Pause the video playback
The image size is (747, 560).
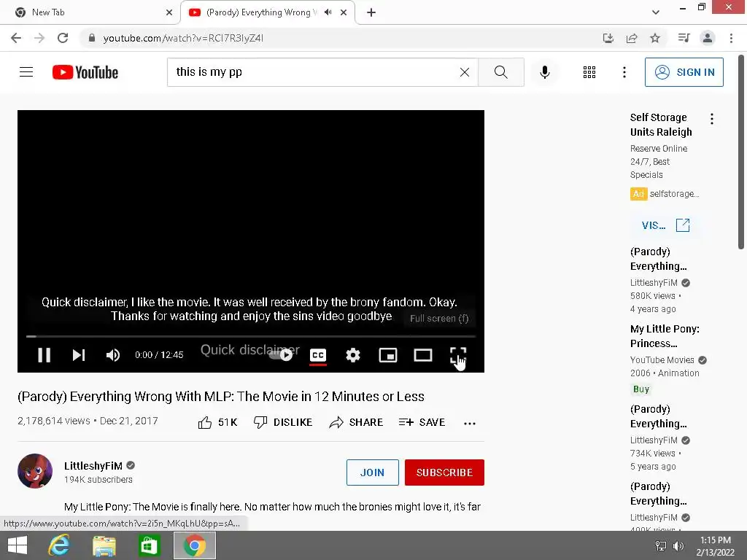click(x=44, y=355)
